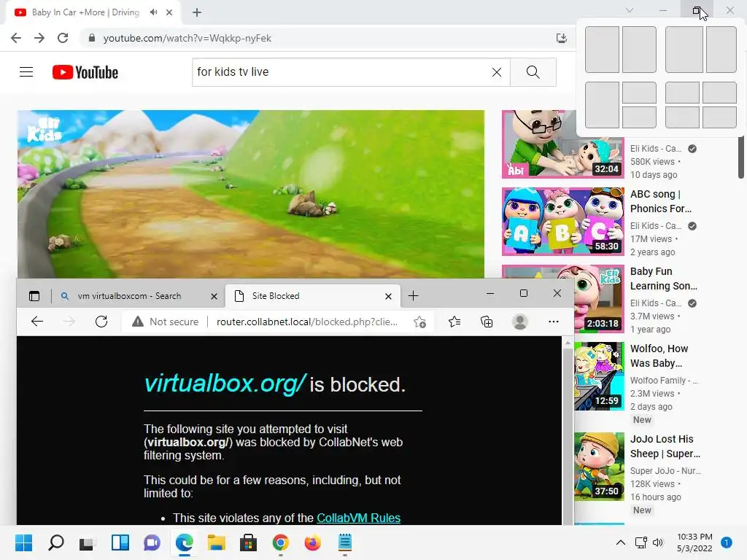This screenshot has width=747, height=560.
Task: Open Edge Settings and more menu
Action: point(553,322)
